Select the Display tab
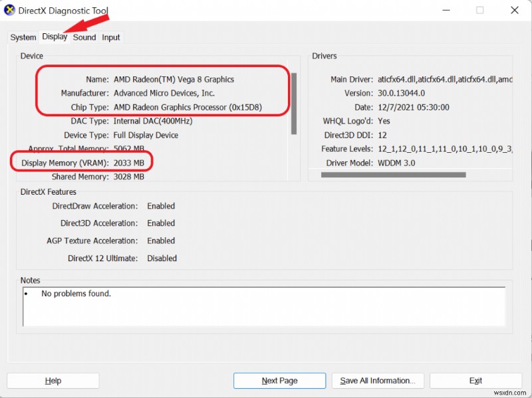 pos(55,37)
